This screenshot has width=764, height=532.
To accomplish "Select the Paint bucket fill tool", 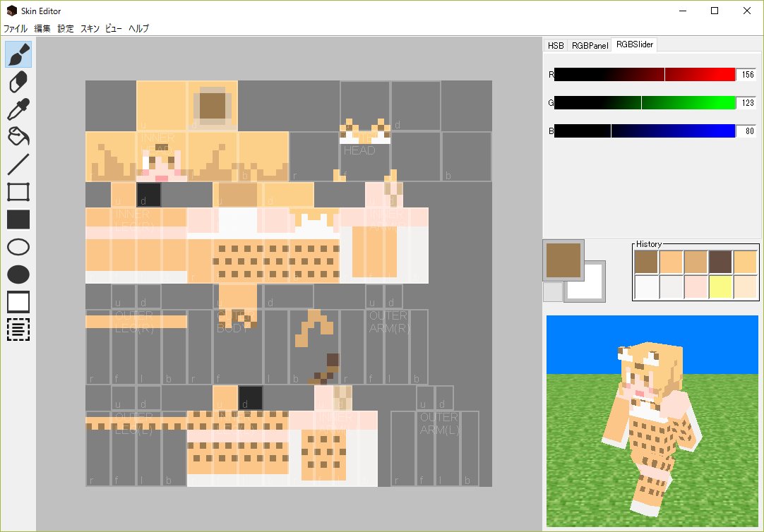I will tap(18, 137).
